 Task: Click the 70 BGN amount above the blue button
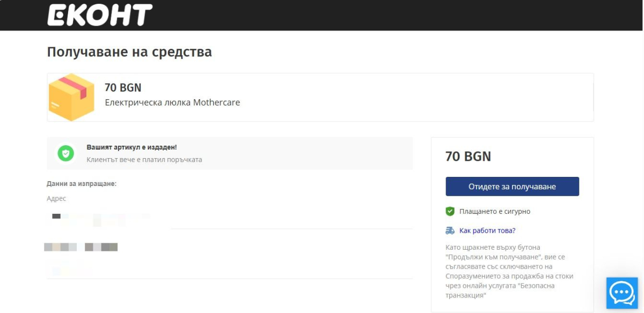[468, 156]
